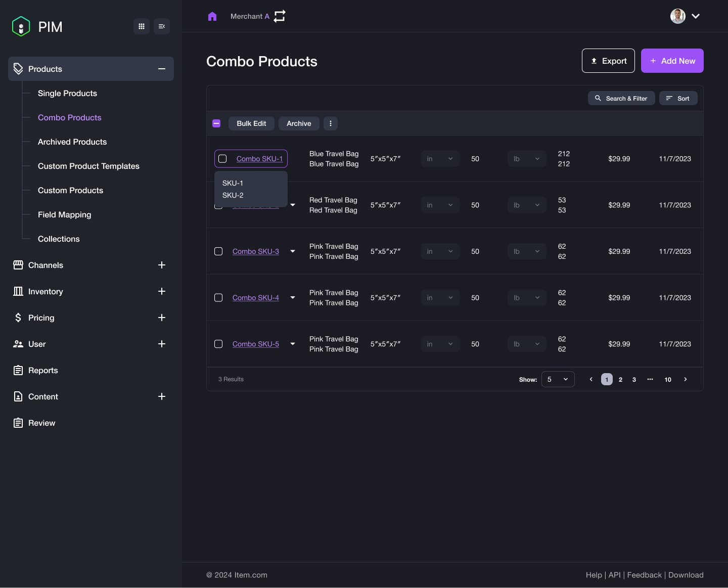The width and height of the screenshot is (728, 588).
Task: Click the Pricing dollar icon
Action: click(x=18, y=318)
